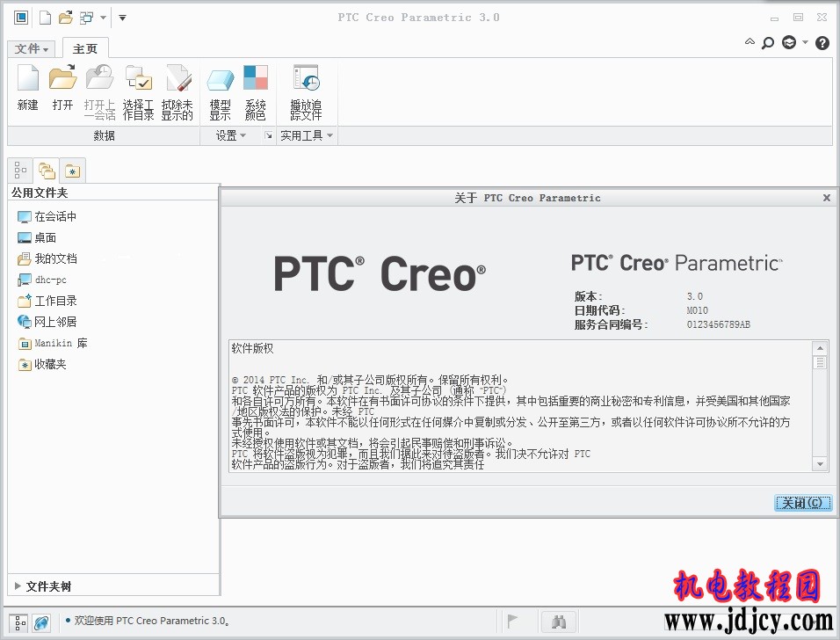This screenshot has height=640, width=840.
Task: Minimize the ribbon with the up-caret icon
Action: click(749, 42)
